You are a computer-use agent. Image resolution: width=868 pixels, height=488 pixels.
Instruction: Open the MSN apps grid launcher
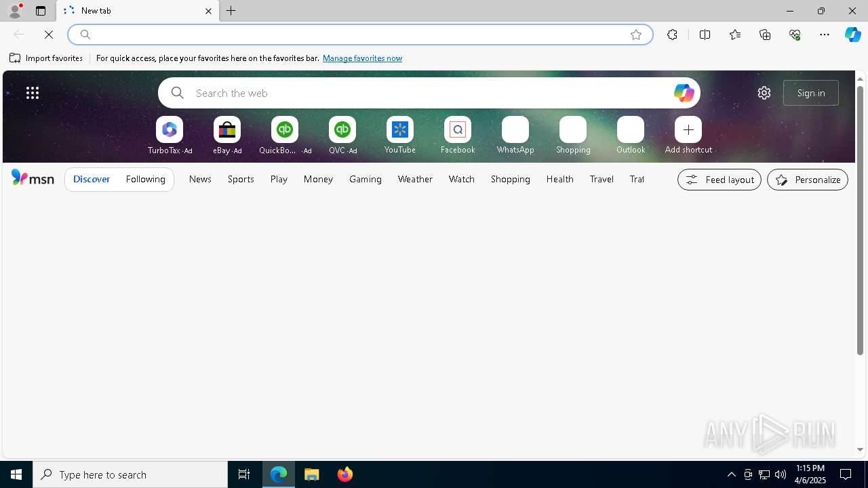[33, 93]
